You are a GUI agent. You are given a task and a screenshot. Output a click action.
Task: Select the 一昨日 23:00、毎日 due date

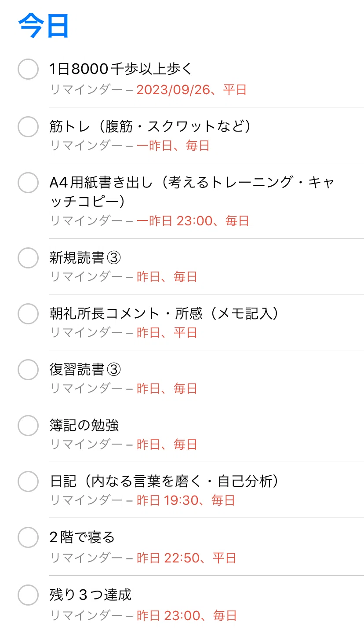[x=193, y=220]
